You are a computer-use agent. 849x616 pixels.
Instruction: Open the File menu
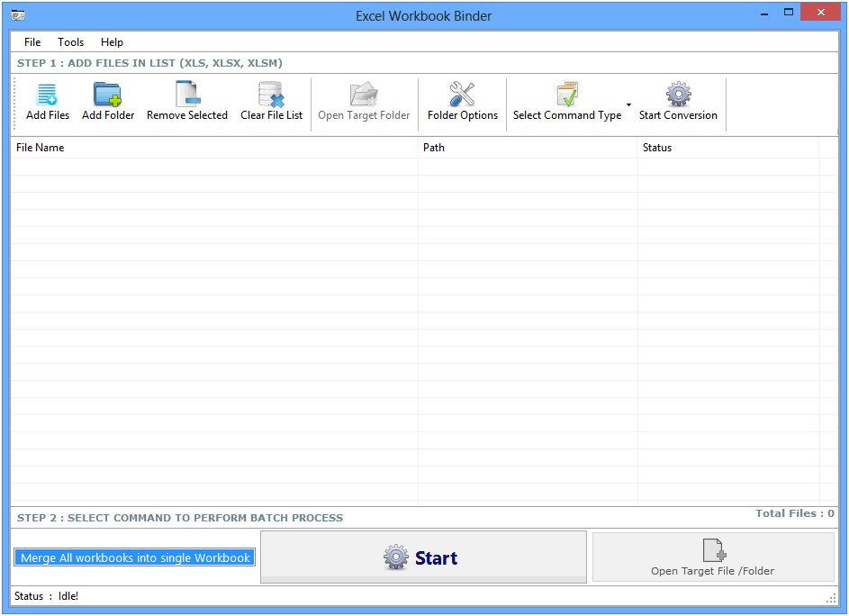tap(32, 41)
